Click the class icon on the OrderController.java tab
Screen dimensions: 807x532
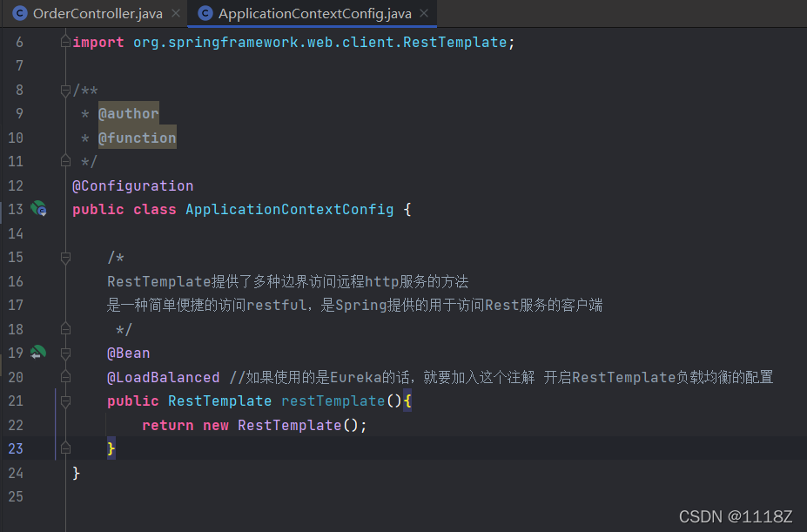click(19, 13)
